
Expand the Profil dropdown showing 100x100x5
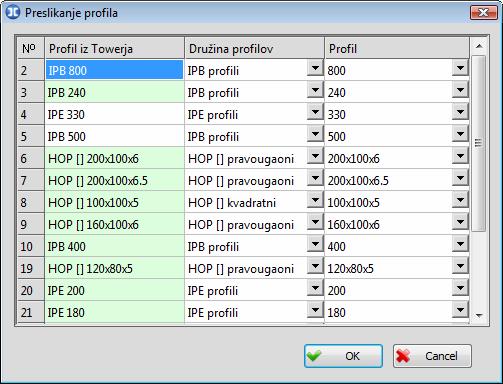pyautogui.click(x=460, y=200)
